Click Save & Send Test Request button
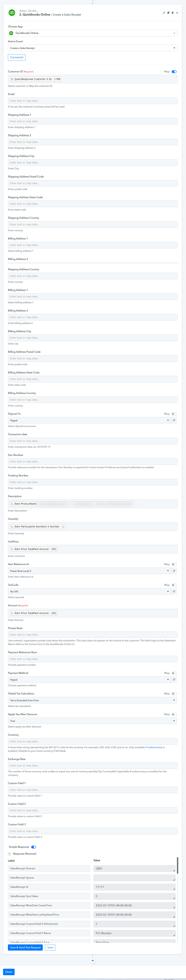This screenshot has width=186, height=980. point(25,947)
